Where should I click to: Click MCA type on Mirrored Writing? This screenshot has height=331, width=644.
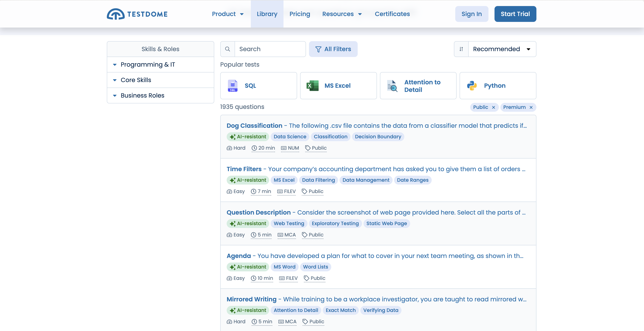click(x=287, y=322)
